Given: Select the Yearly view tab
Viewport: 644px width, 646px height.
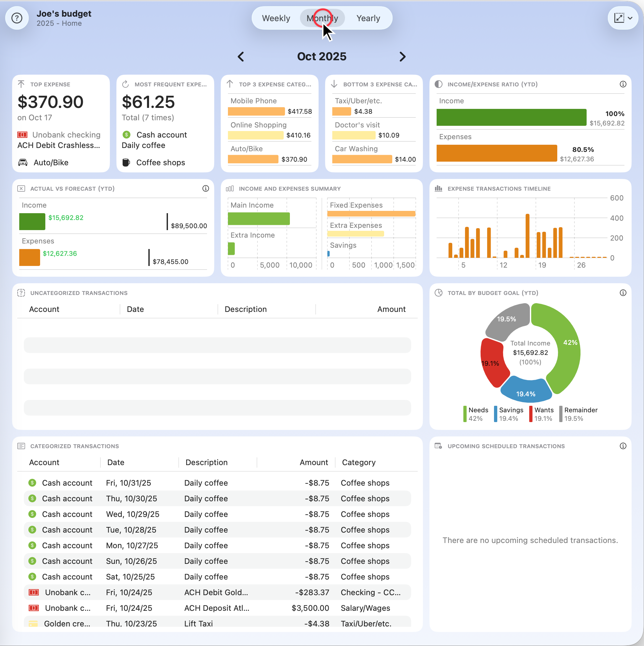Looking at the screenshot, I should pos(368,18).
